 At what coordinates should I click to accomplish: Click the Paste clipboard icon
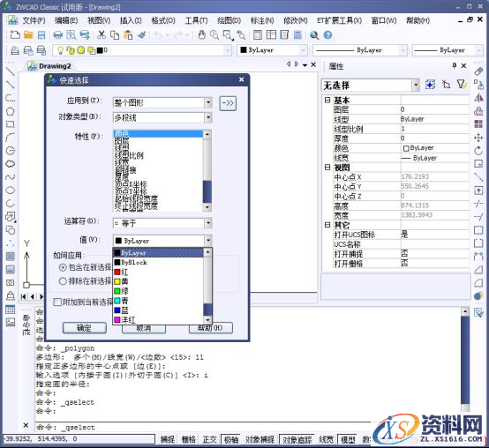[x=128, y=35]
